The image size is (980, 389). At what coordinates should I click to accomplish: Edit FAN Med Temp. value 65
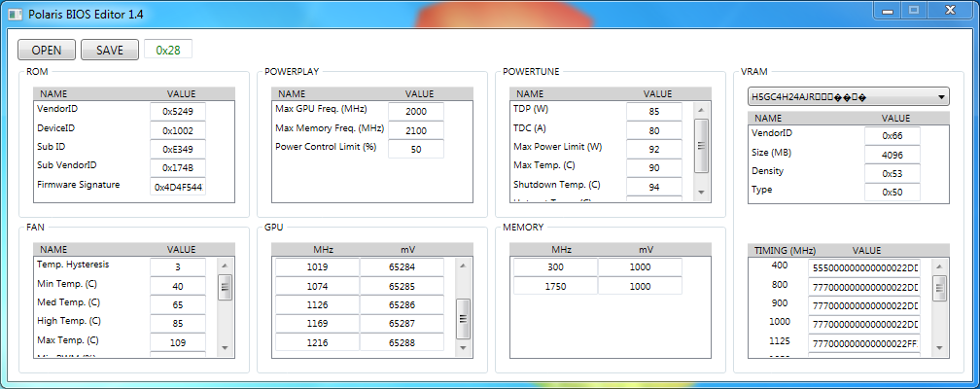(x=178, y=304)
